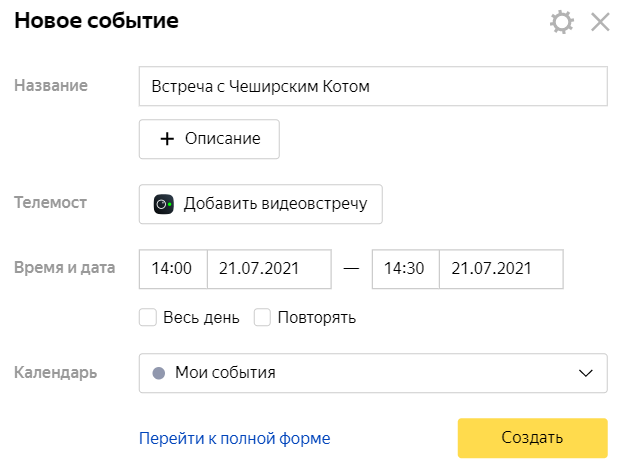
Task: Enable the Повторять checkbox
Action: pos(263,318)
